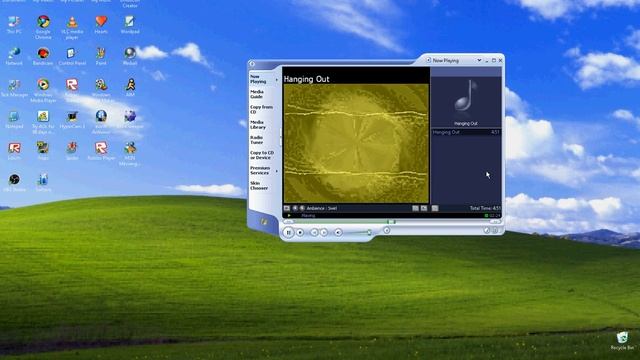Click the music note album art thumbnail
Screen dimensions: 640x360
(466, 96)
